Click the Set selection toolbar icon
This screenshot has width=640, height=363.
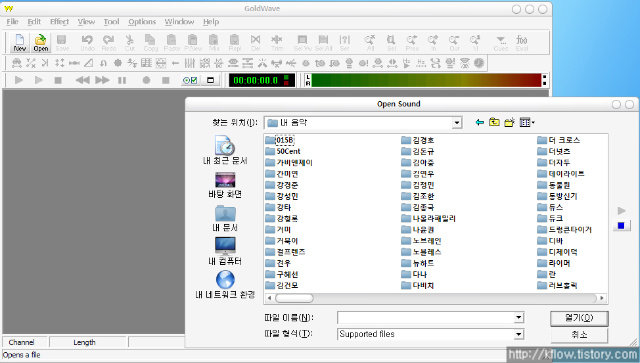tap(344, 43)
